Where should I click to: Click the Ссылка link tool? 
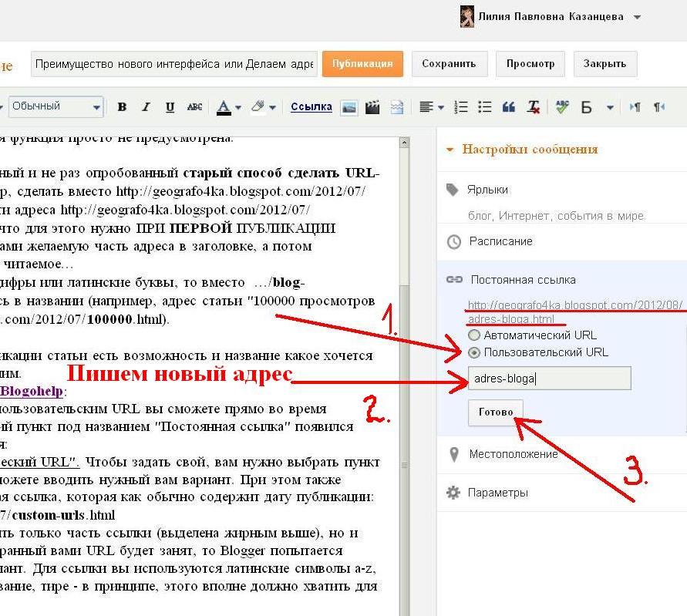pos(311,106)
